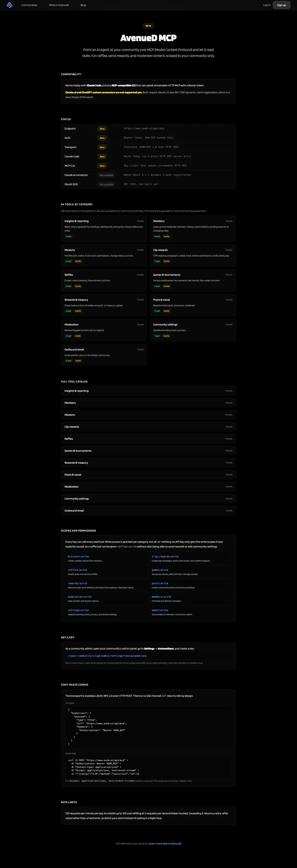Click the Beta badge in the Endpoint row
The image size is (297, 868).
(102, 129)
